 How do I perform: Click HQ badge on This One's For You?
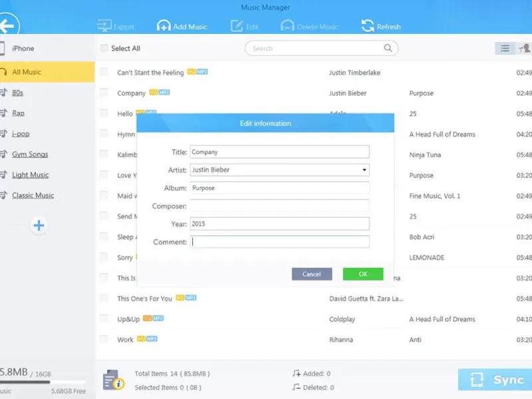[x=180, y=297]
